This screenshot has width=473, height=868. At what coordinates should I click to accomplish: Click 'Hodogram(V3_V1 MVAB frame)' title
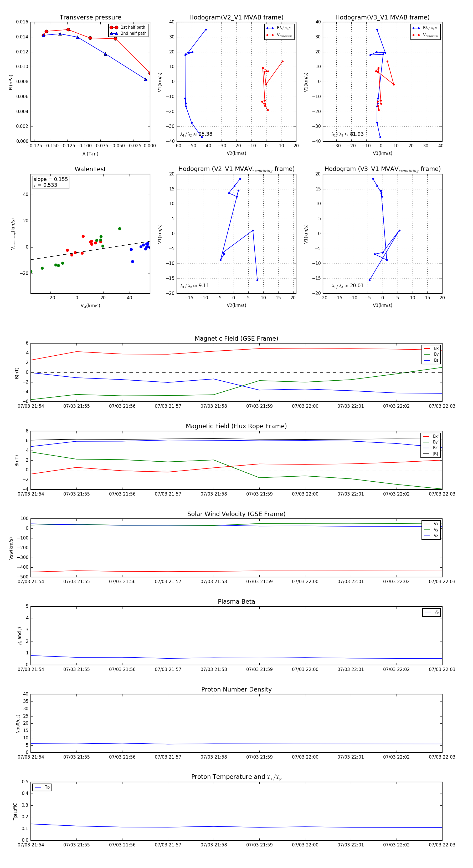(x=382, y=18)
